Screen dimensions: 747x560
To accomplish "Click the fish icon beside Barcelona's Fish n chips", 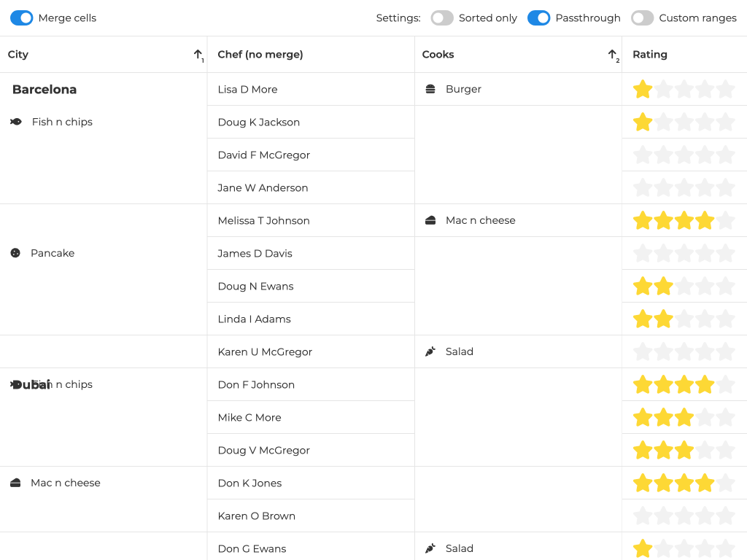I will 16,122.
